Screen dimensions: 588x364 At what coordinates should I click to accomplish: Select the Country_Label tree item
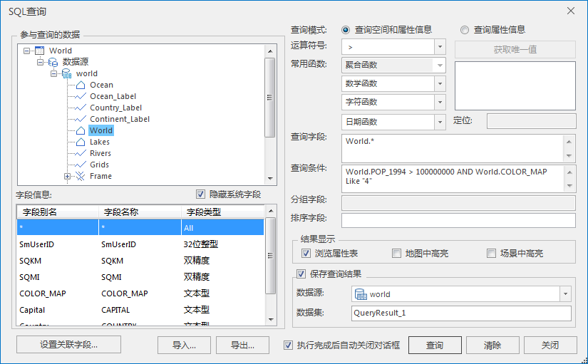tap(115, 108)
